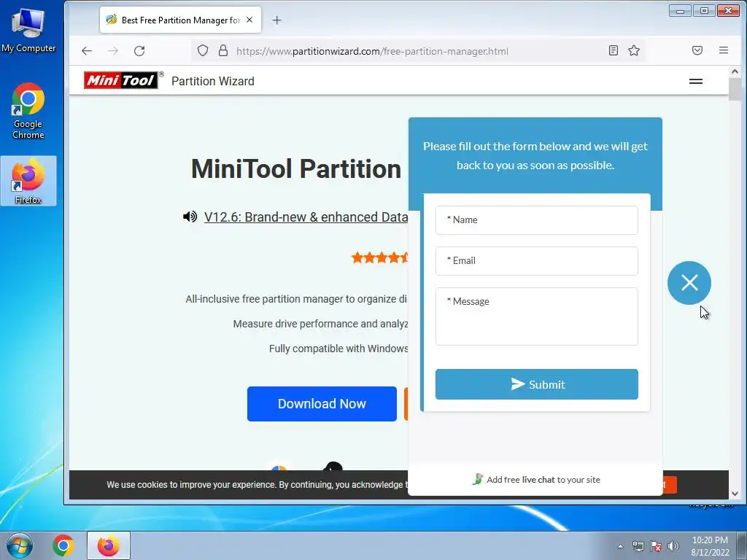Click the Partition Wizard header text
This screenshot has height=560, width=747.
(x=213, y=82)
